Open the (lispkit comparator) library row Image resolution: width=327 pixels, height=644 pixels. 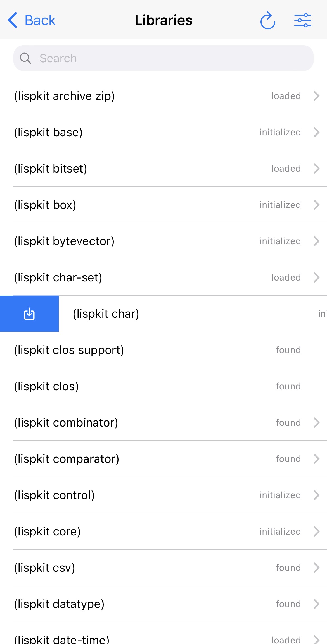163,459
